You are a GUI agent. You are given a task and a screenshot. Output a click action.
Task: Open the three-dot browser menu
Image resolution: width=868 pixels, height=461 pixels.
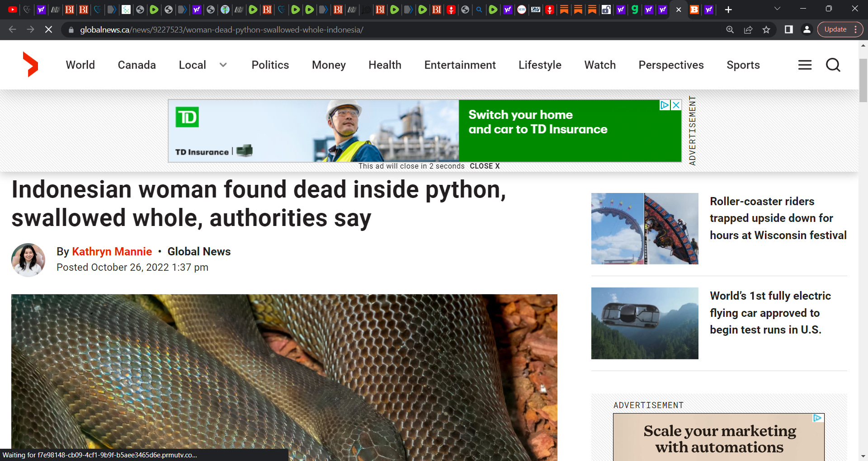click(x=856, y=29)
